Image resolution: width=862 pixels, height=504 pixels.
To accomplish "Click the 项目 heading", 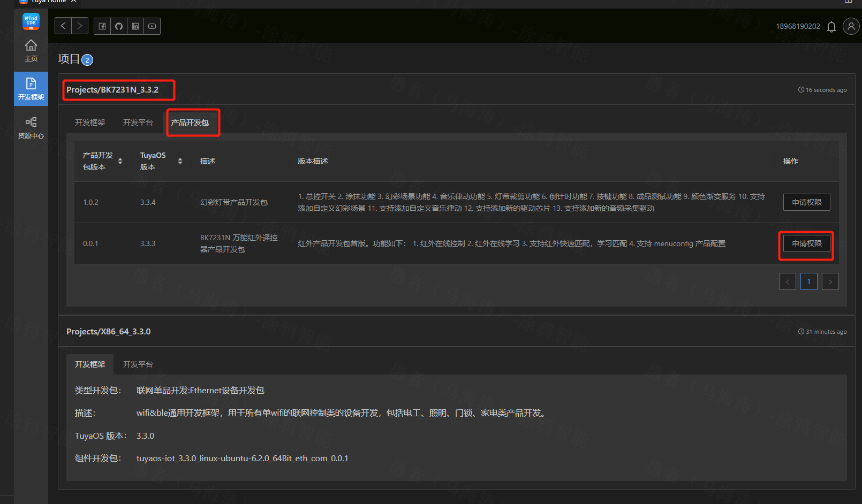I will (x=69, y=59).
